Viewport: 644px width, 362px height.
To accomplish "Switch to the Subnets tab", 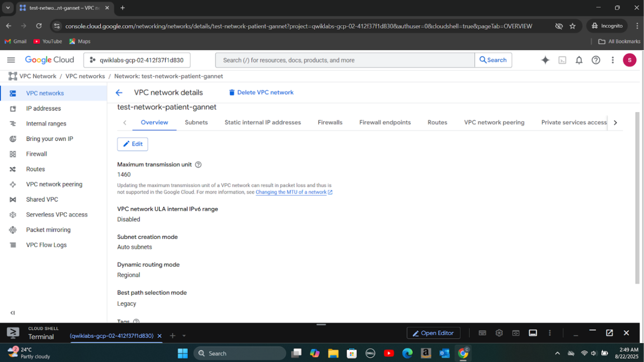I will point(196,122).
